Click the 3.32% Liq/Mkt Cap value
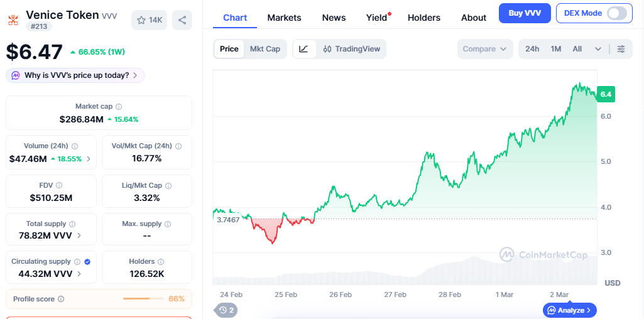This screenshot has width=644, height=319. 146,198
